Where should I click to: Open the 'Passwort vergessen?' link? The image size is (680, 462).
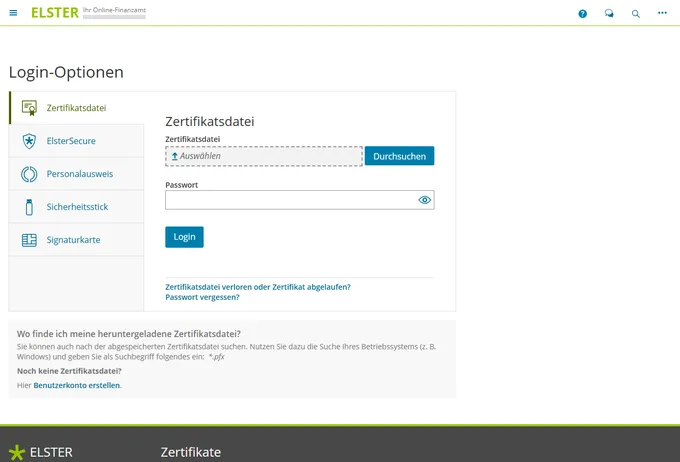[202, 298]
